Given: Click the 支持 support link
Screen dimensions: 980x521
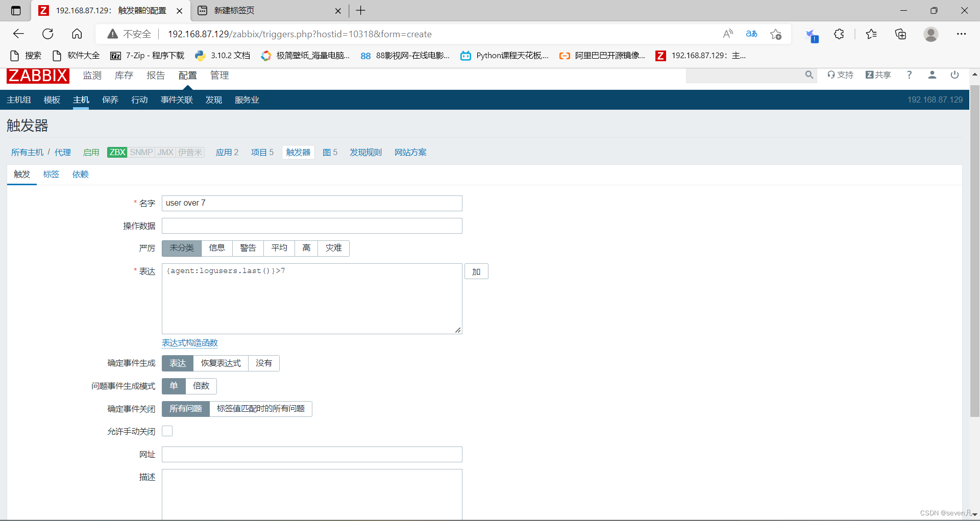Looking at the screenshot, I should [841, 75].
